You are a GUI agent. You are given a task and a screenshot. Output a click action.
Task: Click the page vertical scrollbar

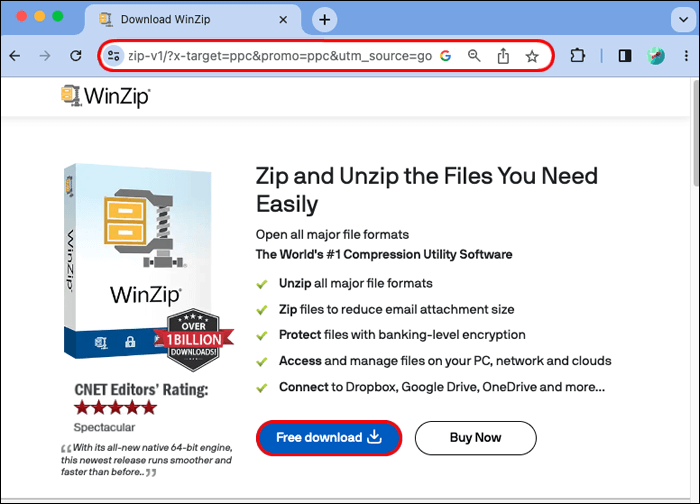pyautogui.click(x=696, y=134)
